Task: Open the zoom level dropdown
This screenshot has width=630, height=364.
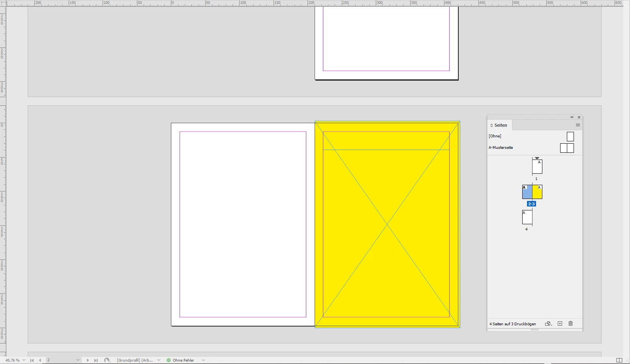Action: [x=24, y=360]
